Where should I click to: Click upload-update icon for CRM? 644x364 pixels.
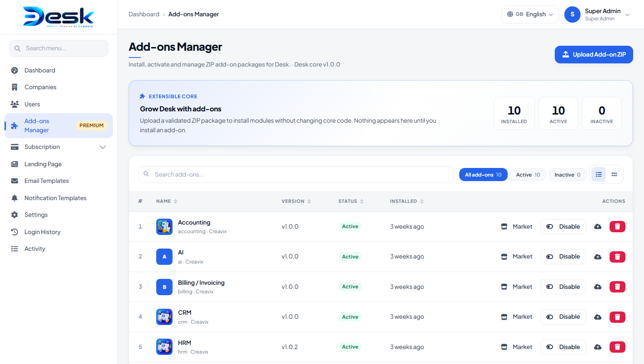598,317
